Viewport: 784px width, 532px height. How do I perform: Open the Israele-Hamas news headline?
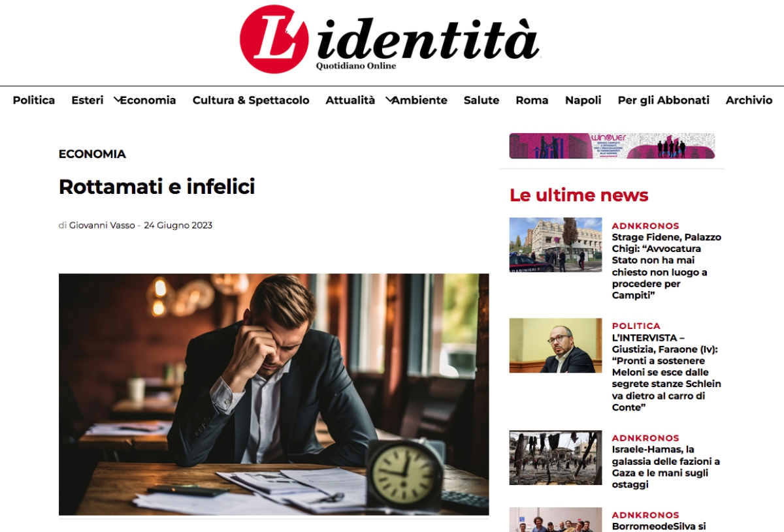[x=666, y=467]
